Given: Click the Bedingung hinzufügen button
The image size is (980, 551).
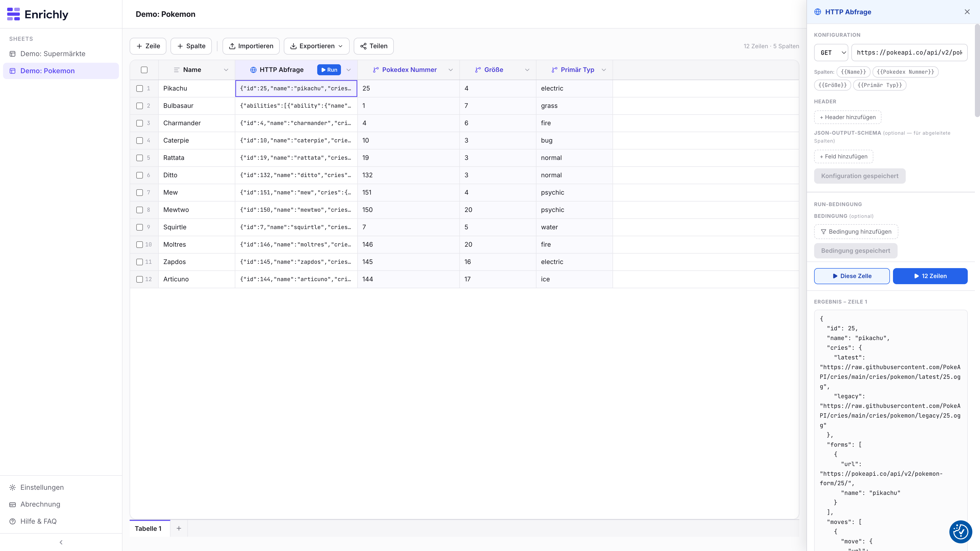Looking at the screenshot, I should [x=856, y=232].
